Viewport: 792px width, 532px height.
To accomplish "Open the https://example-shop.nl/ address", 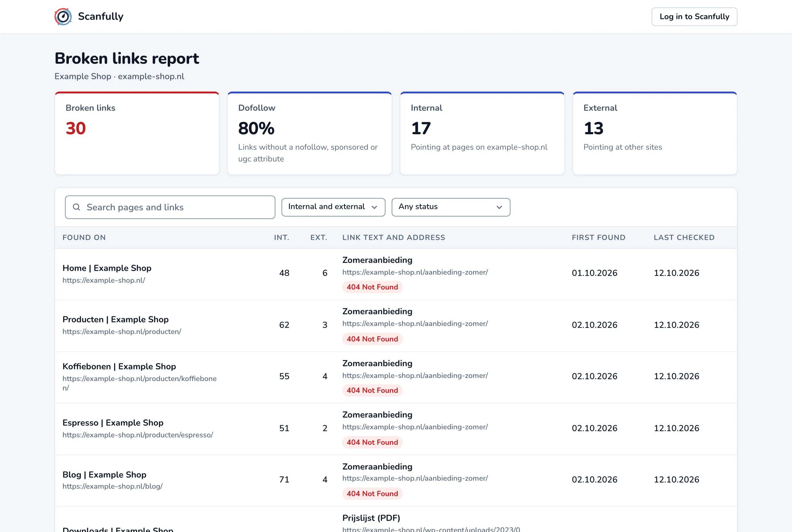I will [104, 280].
